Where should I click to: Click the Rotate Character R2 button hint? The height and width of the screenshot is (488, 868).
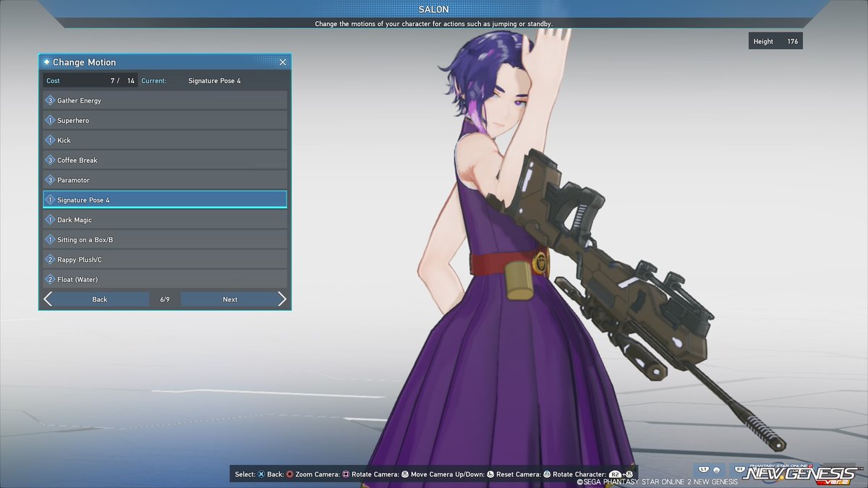pos(615,474)
